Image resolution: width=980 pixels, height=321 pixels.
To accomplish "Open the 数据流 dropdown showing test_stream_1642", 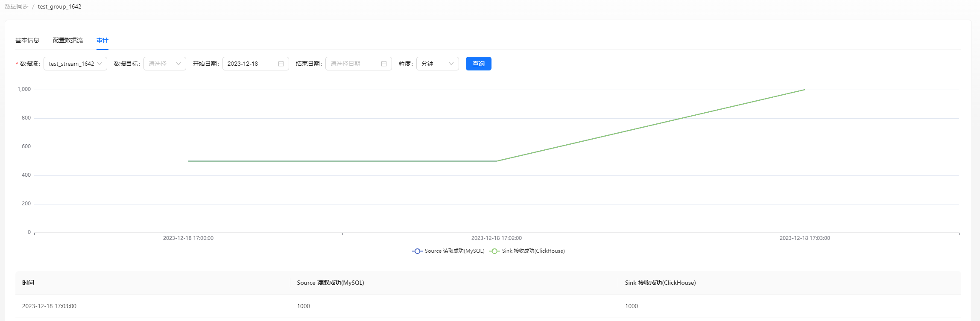I will tap(75, 64).
